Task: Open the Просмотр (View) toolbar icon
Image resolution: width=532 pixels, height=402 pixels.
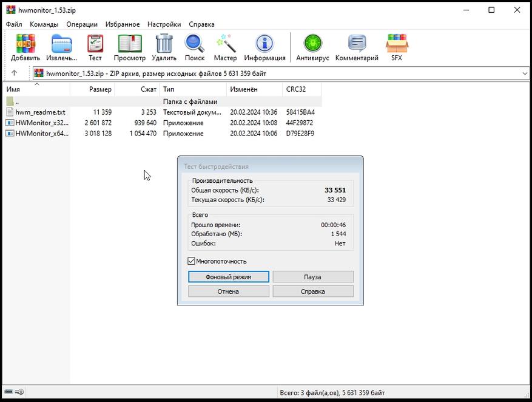Action: 129,44
